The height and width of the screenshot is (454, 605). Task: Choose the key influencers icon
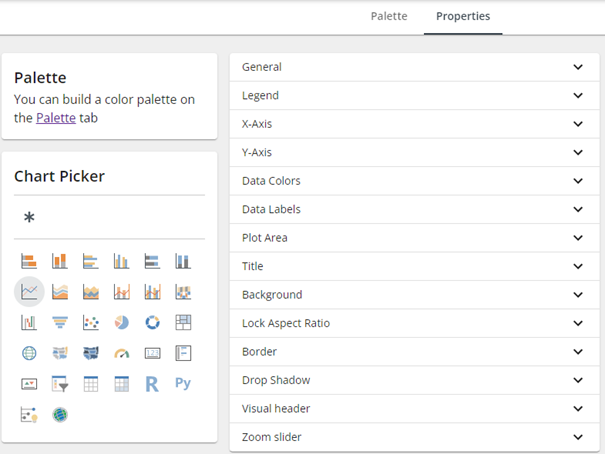[29, 415]
